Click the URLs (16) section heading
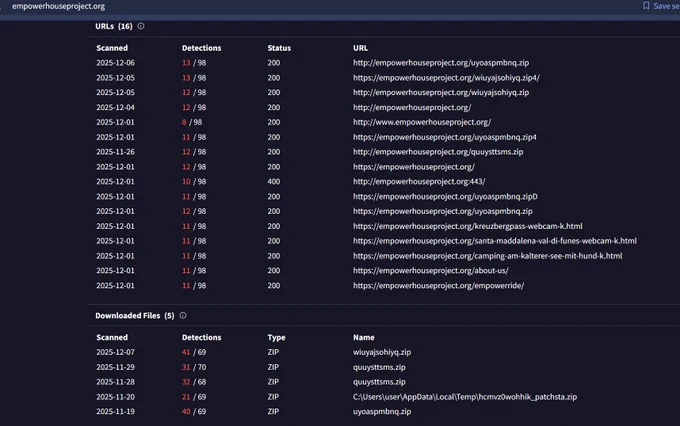Viewport: 680px width, 426px height. tap(114, 26)
